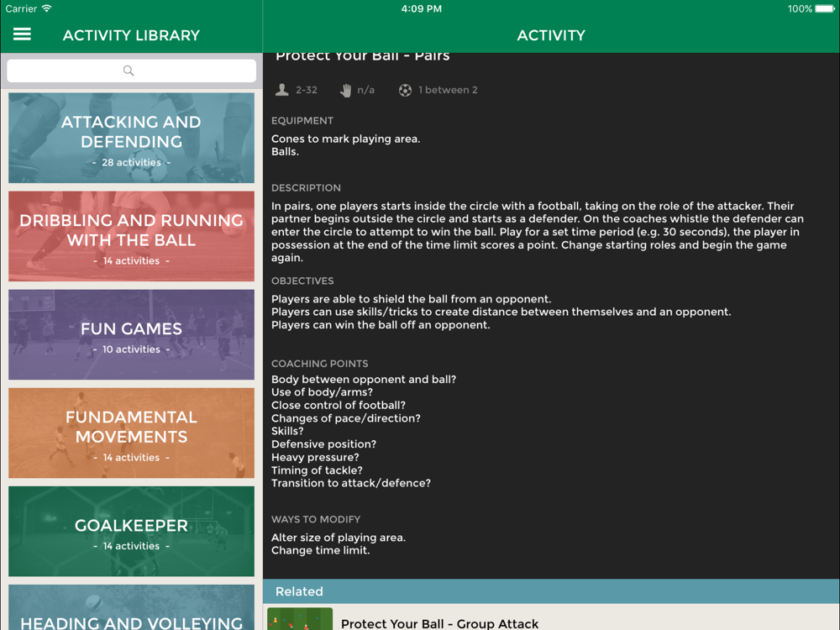Screen dimensions: 840x630
Task: Tap 'Transition to attack/defence?' line
Action: tap(351, 483)
